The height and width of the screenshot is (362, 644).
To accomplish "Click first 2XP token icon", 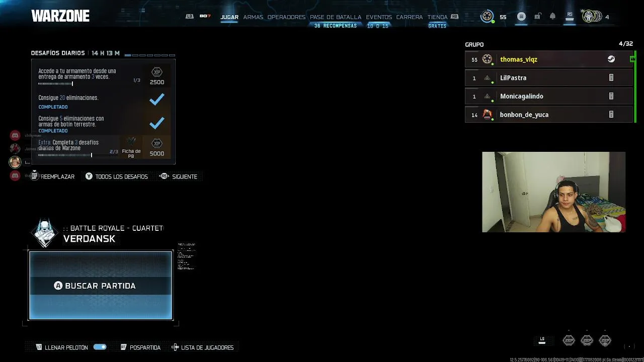I will (569, 340).
